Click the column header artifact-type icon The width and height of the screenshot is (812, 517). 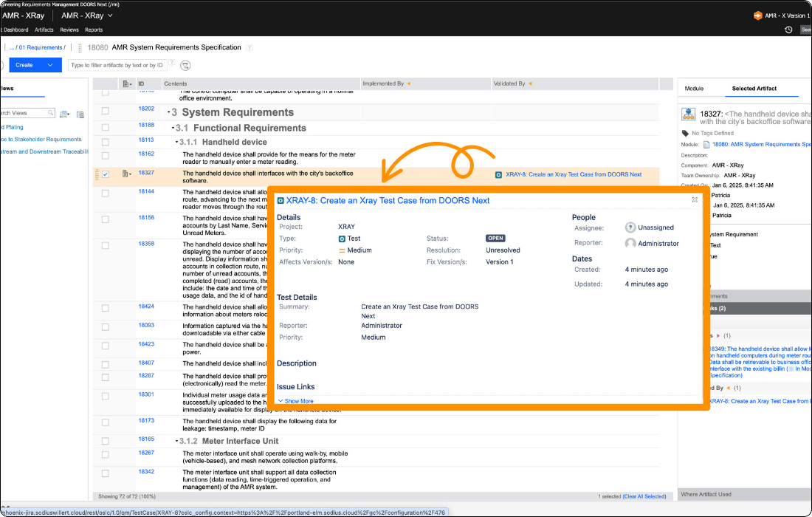[126, 84]
